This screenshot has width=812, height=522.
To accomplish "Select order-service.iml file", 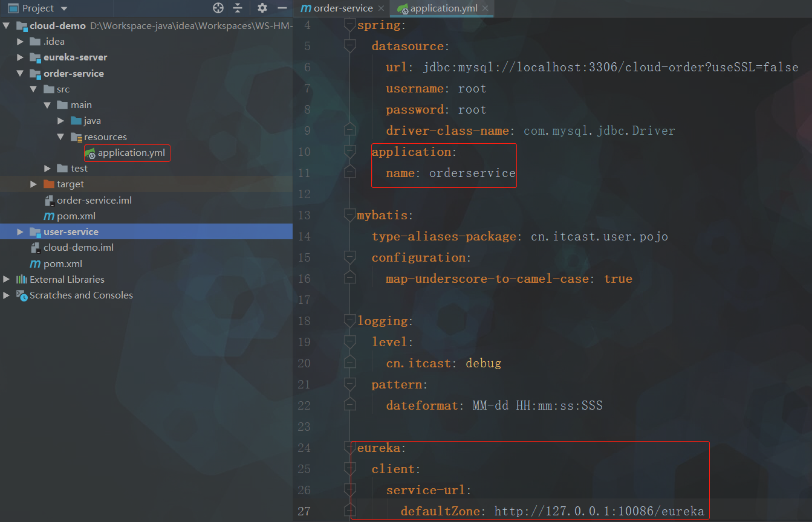I will (94, 200).
